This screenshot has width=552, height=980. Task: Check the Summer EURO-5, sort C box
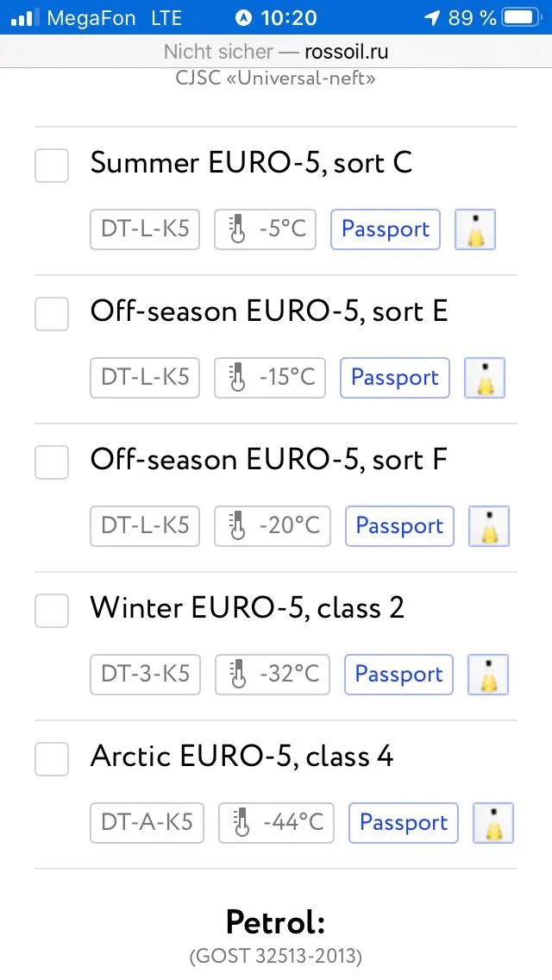coord(52,166)
